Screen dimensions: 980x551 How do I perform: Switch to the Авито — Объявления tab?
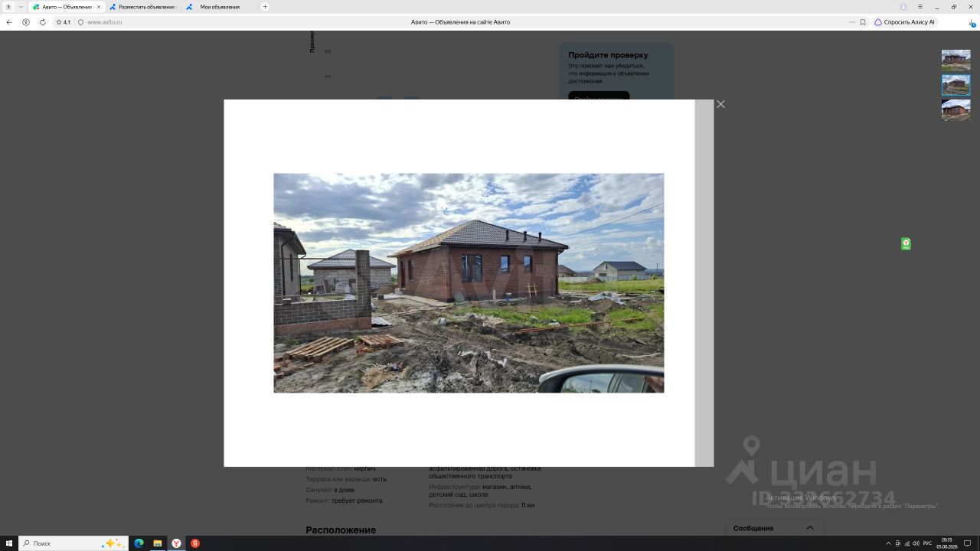(66, 7)
